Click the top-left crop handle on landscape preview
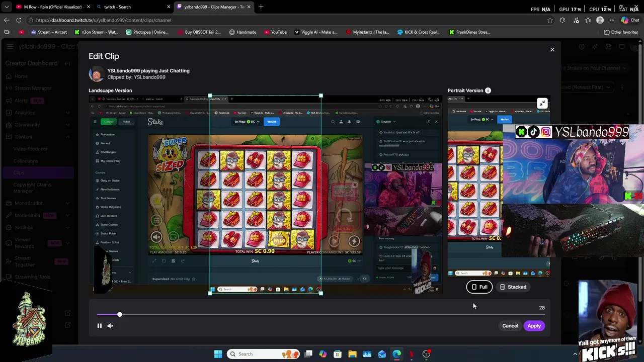 click(x=210, y=96)
